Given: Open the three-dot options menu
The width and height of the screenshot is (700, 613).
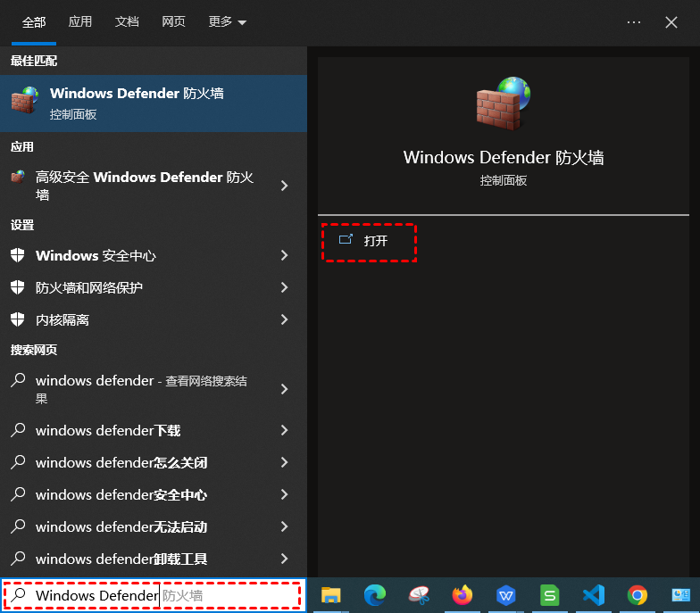Looking at the screenshot, I should coord(634,22).
